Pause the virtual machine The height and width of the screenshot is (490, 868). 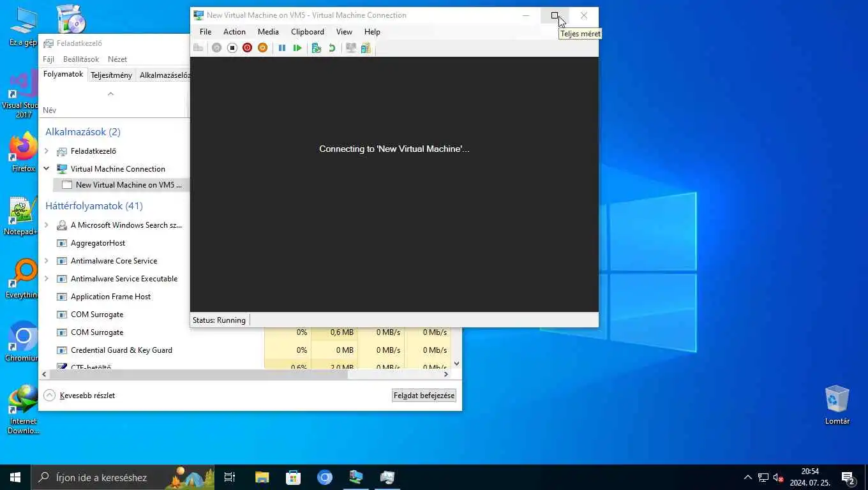(x=282, y=48)
